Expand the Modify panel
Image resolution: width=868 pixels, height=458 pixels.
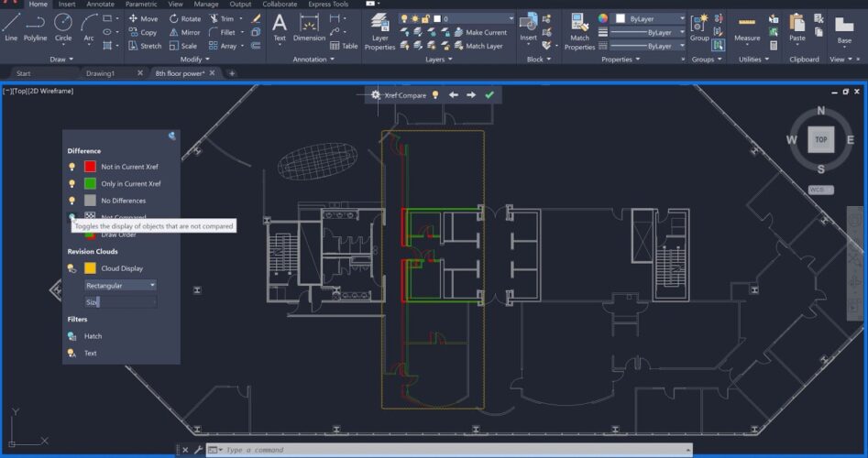click(x=195, y=60)
